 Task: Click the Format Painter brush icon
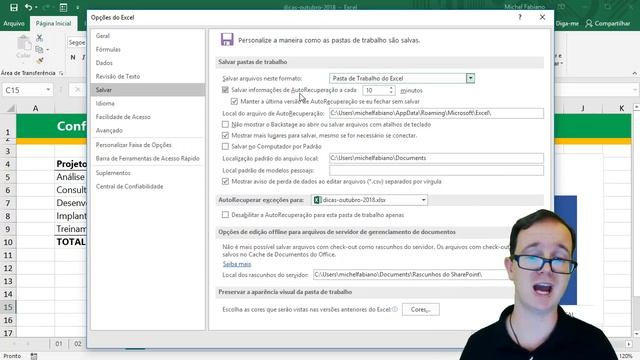coord(40,60)
